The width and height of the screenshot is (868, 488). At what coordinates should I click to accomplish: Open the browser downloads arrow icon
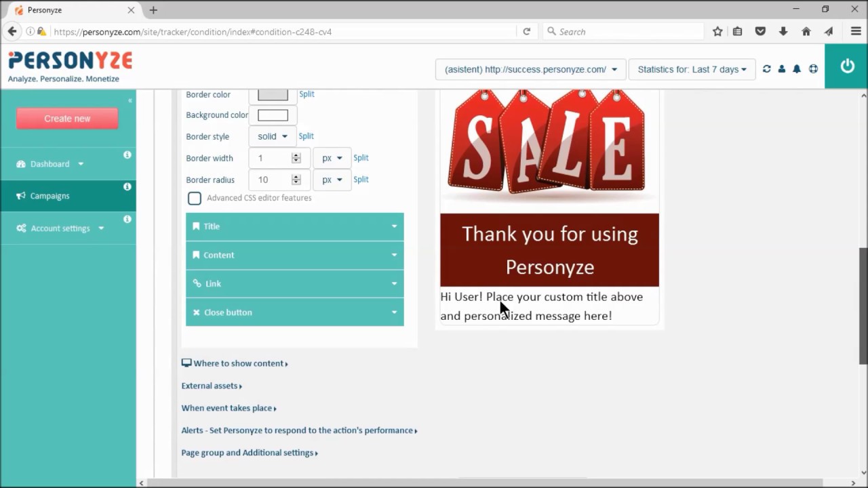coord(783,31)
